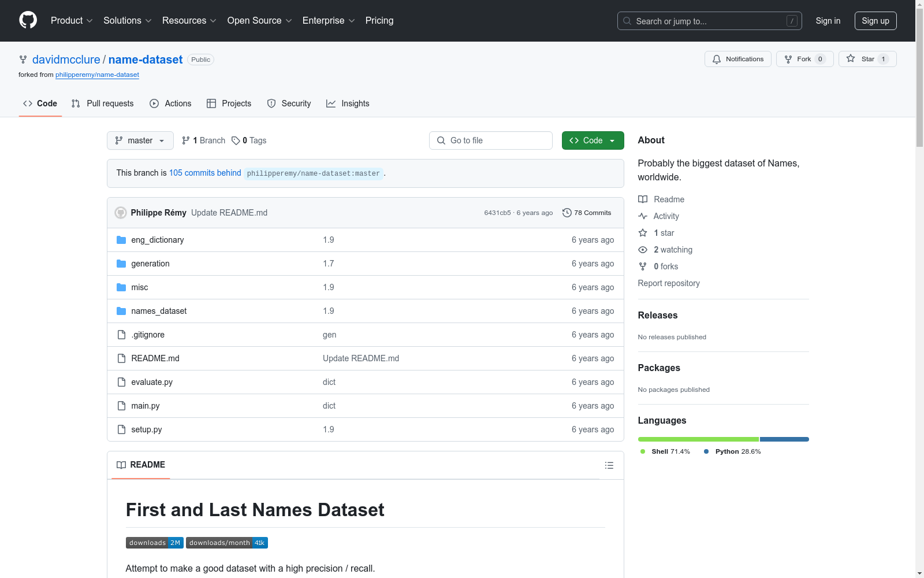Open the davidmcclure owner link
The width and height of the screenshot is (924, 578).
pos(66,60)
